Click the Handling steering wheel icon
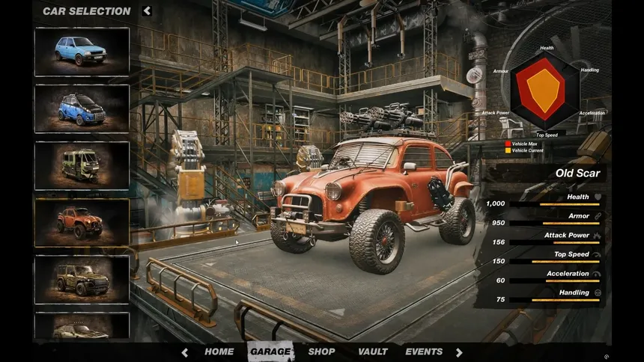This screenshot has height=362, width=644. [598, 292]
